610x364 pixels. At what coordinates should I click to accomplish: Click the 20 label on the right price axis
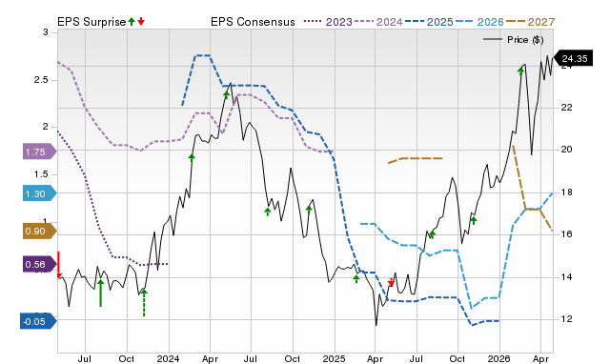[567, 150]
